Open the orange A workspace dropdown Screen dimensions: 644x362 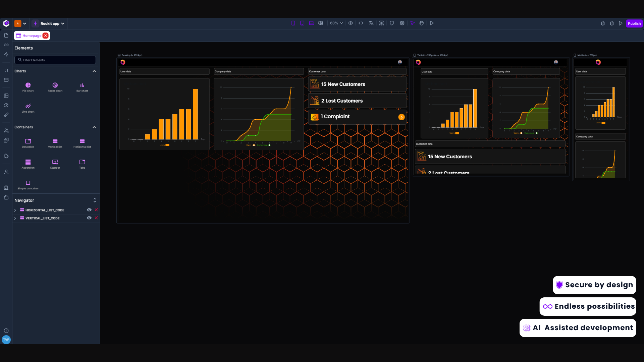[20, 23]
